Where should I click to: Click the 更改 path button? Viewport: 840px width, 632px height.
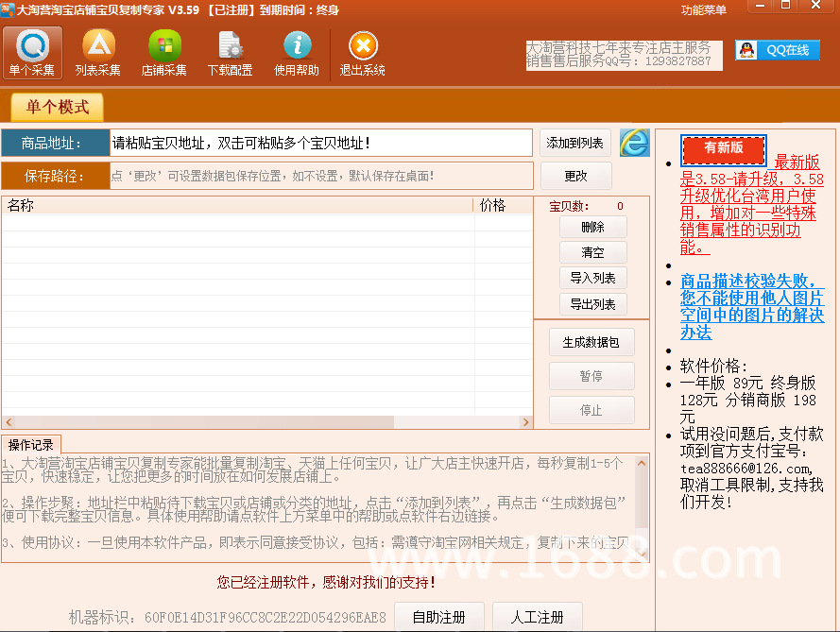click(x=575, y=176)
